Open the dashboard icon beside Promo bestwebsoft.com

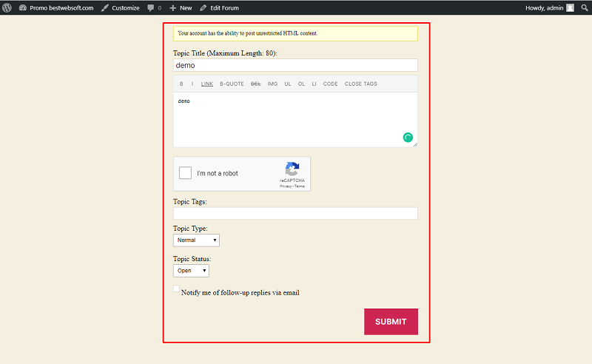pos(23,7)
